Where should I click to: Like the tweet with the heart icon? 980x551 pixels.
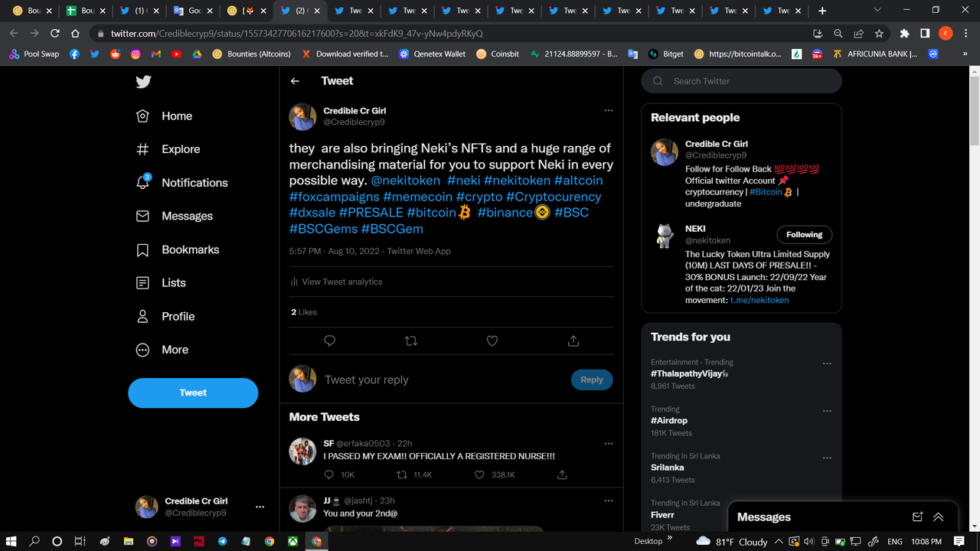(x=492, y=341)
